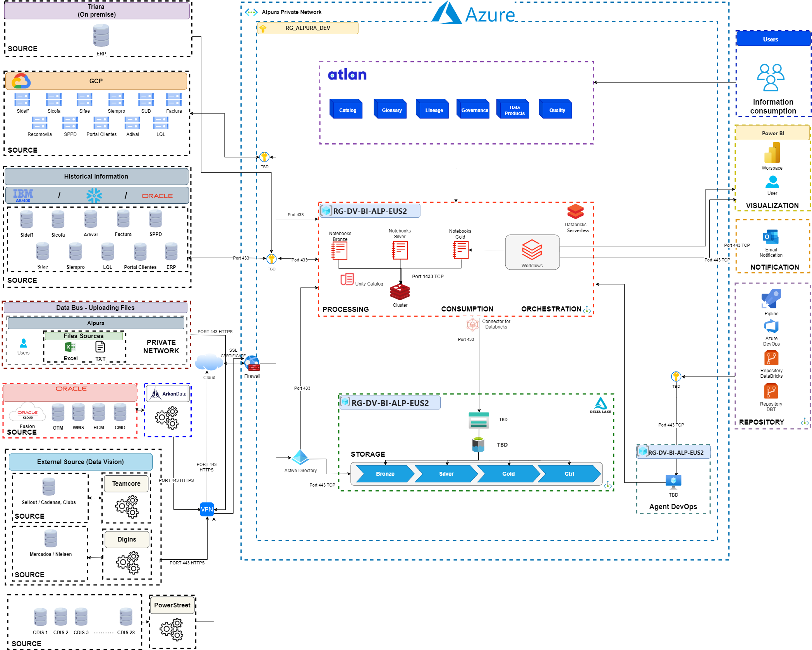Click the Agent DevOps TBD monitor icon
Viewport: 812px width, 650px height.
point(673,482)
